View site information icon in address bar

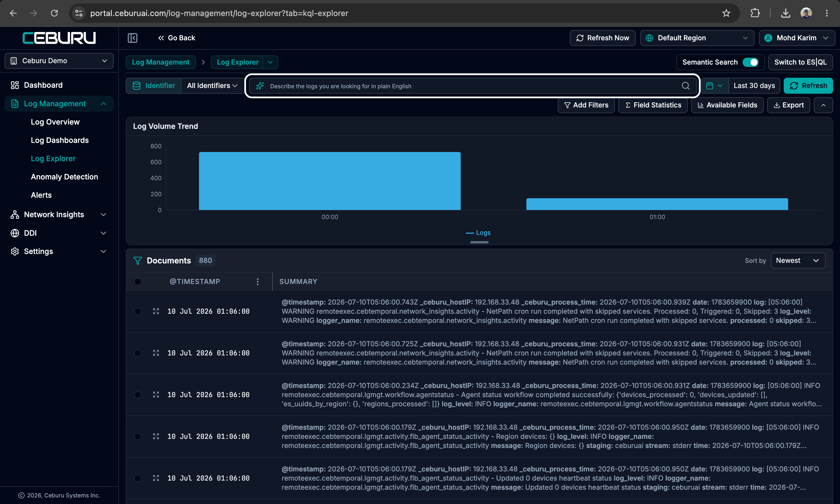[79, 13]
